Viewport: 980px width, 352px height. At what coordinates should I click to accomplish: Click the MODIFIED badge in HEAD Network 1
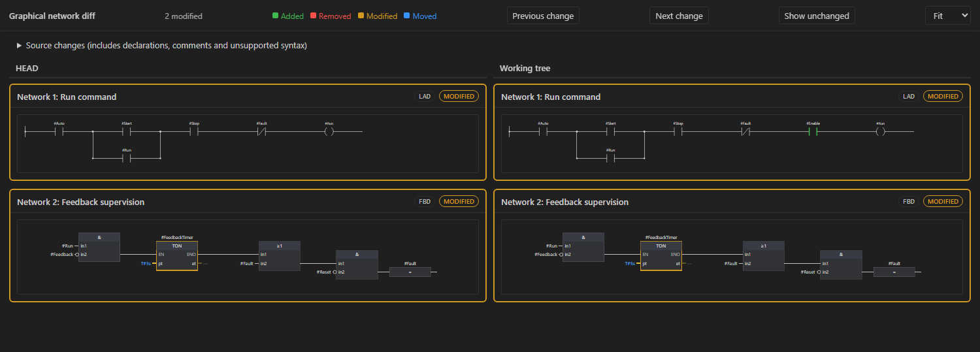click(x=459, y=97)
